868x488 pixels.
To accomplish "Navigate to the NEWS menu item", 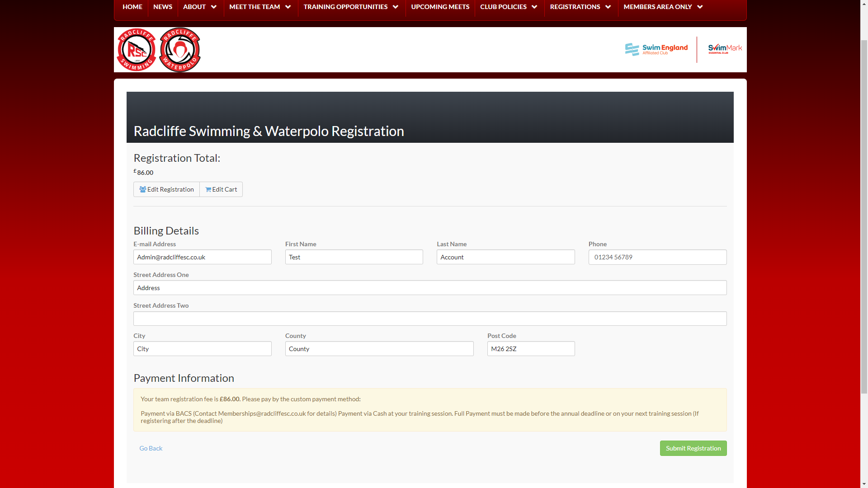I will coord(162,7).
